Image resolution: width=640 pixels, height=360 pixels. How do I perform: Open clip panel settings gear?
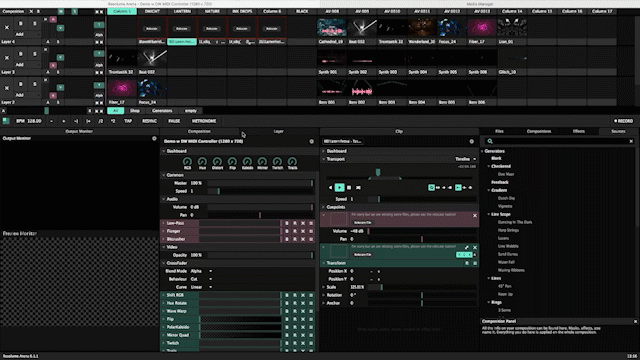pos(471,141)
